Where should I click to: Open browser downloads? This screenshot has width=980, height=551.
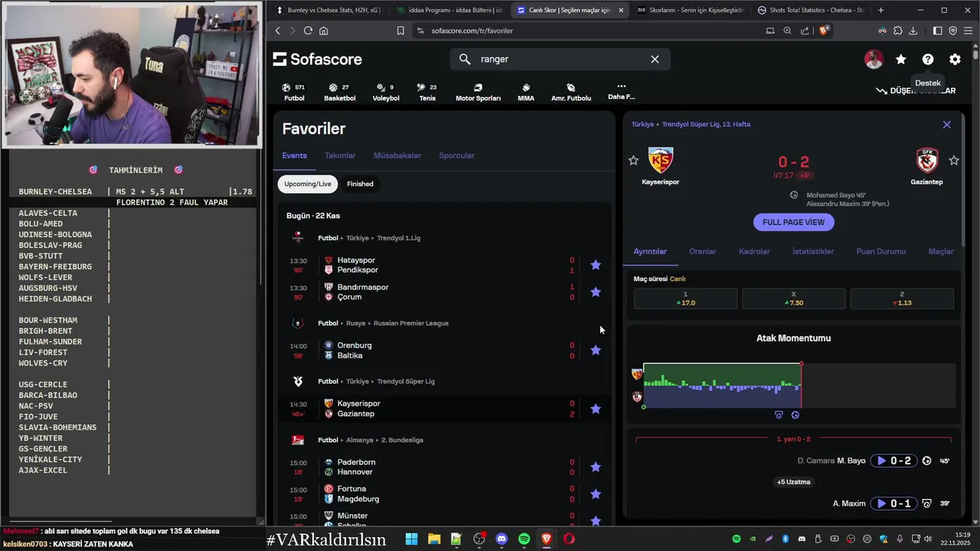coord(913,31)
